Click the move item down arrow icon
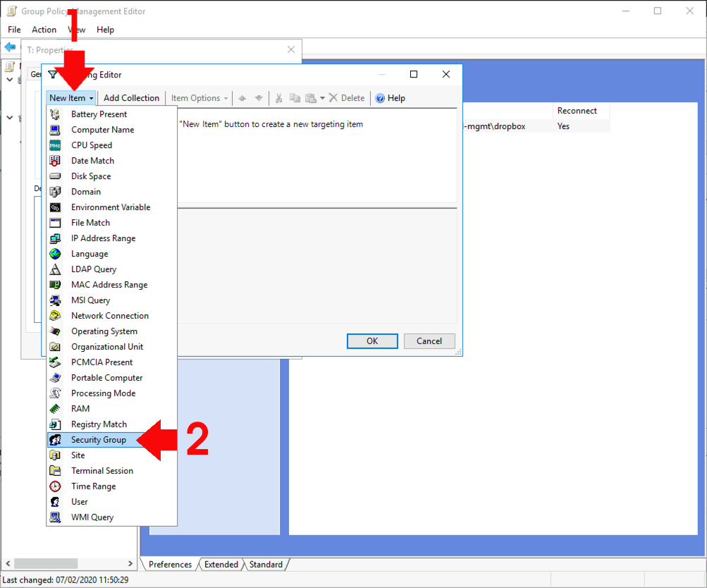 (258, 97)
